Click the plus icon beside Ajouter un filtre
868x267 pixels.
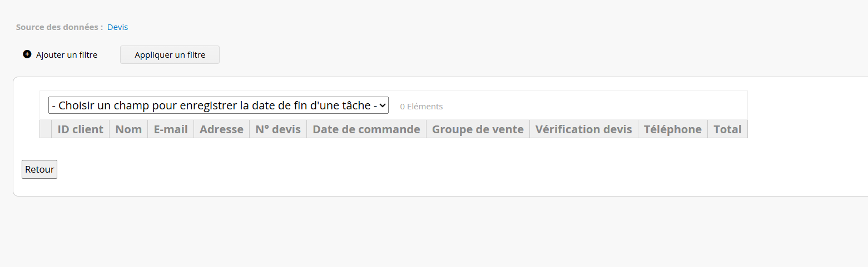[27, 54]
